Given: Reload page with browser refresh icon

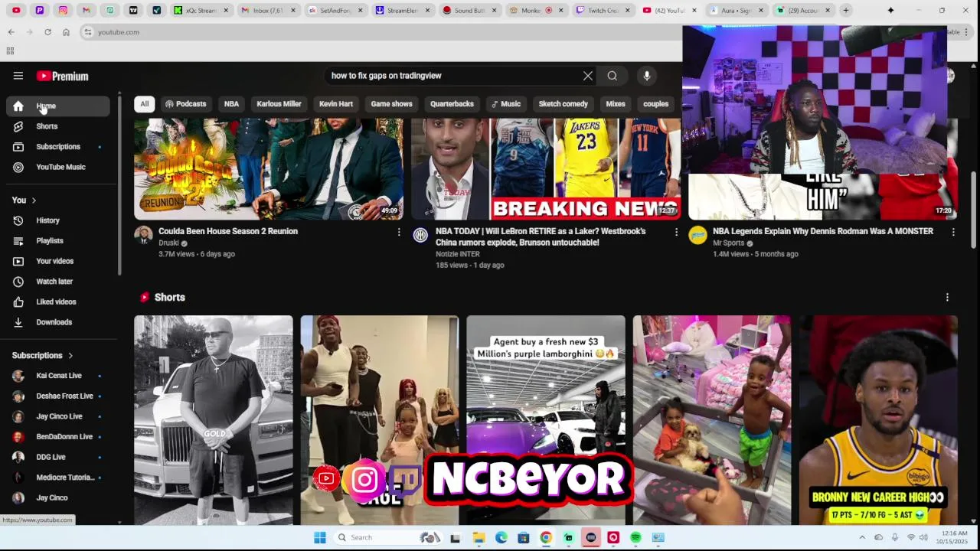Looking at the screenshot, I should [47, 32].
